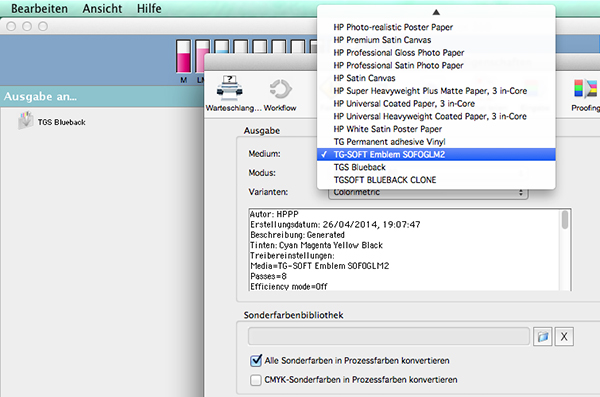Pick TGS Blueback from media list

pyautogui.click(x=436, y=167)
